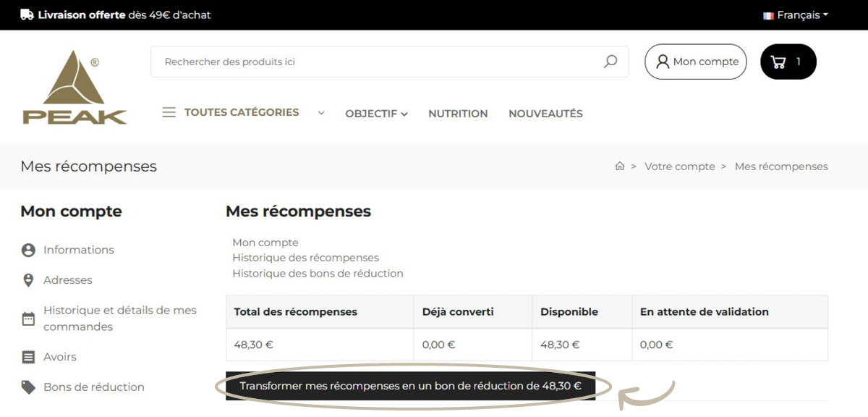
Task: Expand the OBJECTIF menu chevron
Action: [403, 113]
